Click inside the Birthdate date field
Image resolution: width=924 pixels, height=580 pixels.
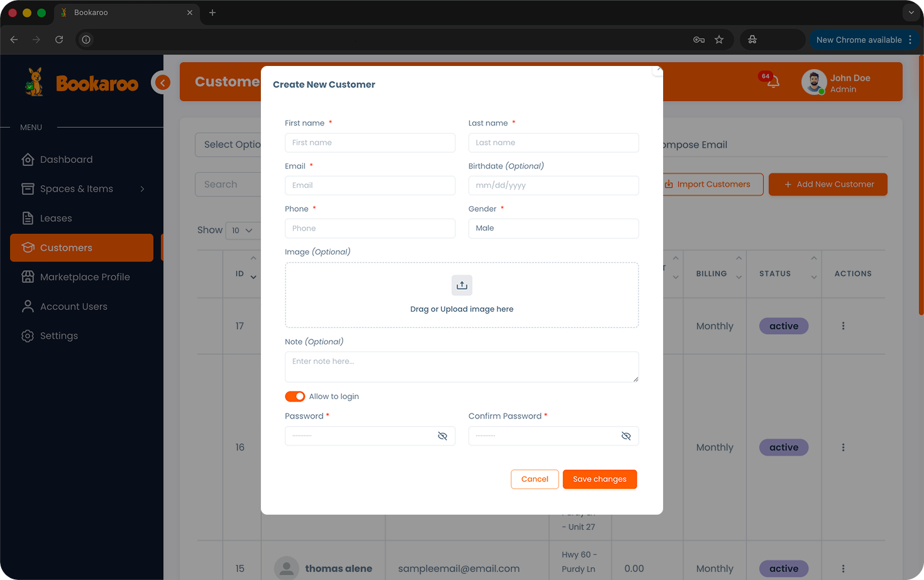(x=553, y=185)
